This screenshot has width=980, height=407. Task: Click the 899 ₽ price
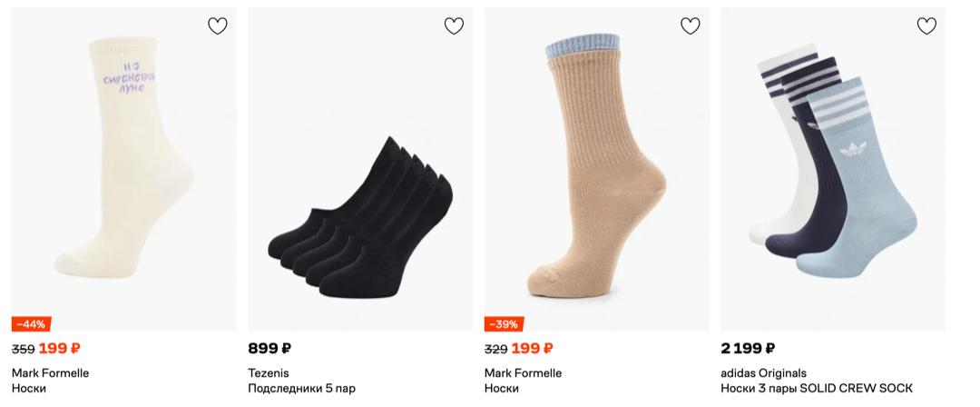269,348
